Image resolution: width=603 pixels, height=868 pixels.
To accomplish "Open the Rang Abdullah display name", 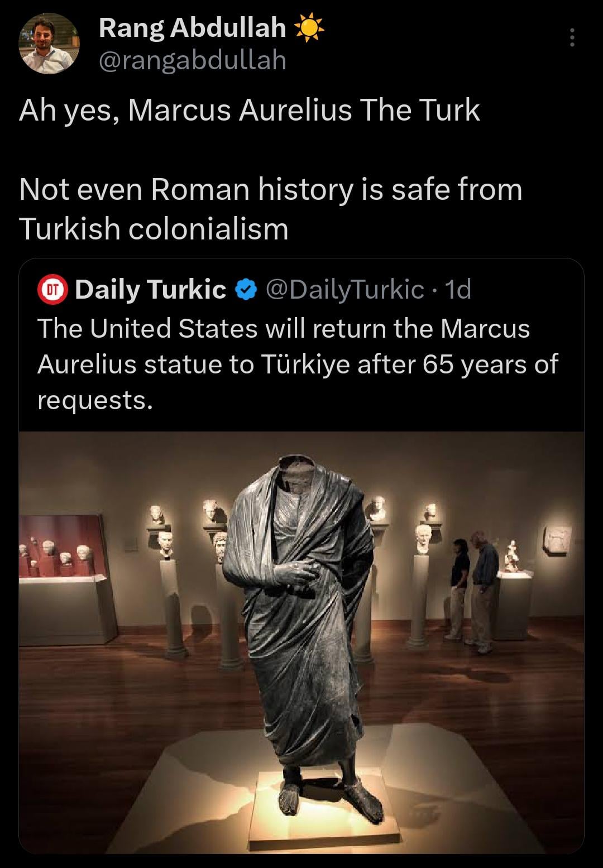I will 192,28.
